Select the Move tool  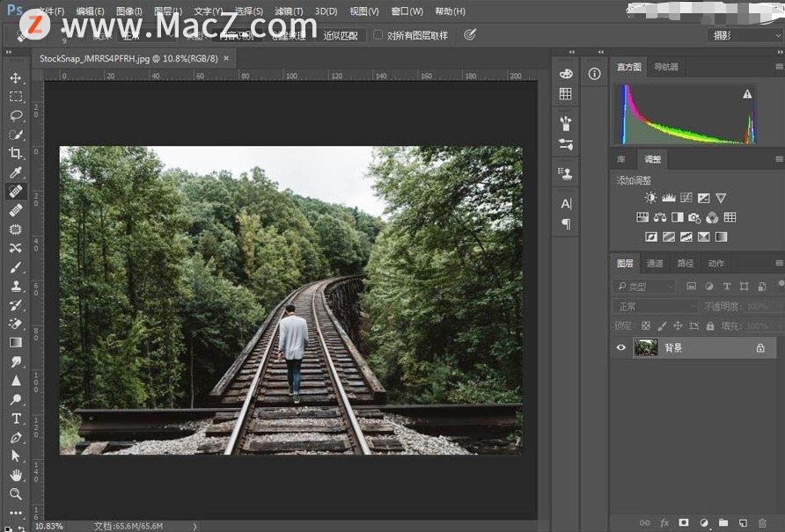(x=16, y=77)
